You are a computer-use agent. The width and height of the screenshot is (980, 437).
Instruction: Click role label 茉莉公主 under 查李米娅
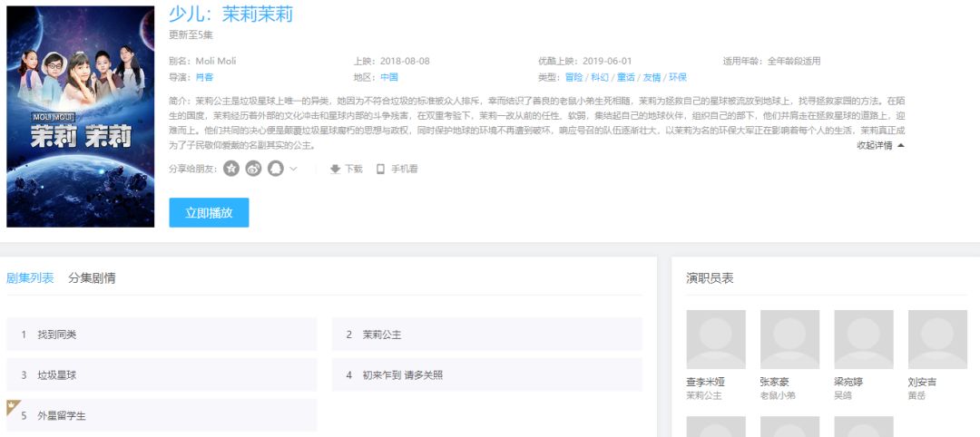[704, 396]
